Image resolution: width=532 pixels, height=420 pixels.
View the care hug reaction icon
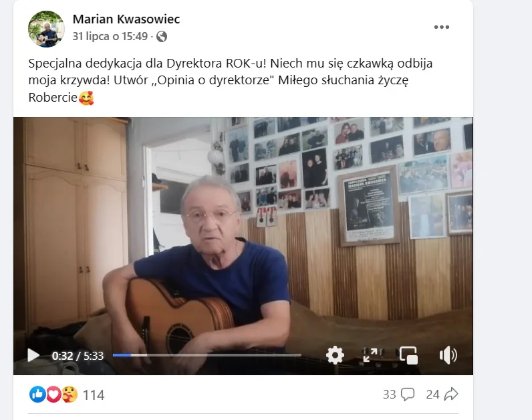(x=70, y=395)
